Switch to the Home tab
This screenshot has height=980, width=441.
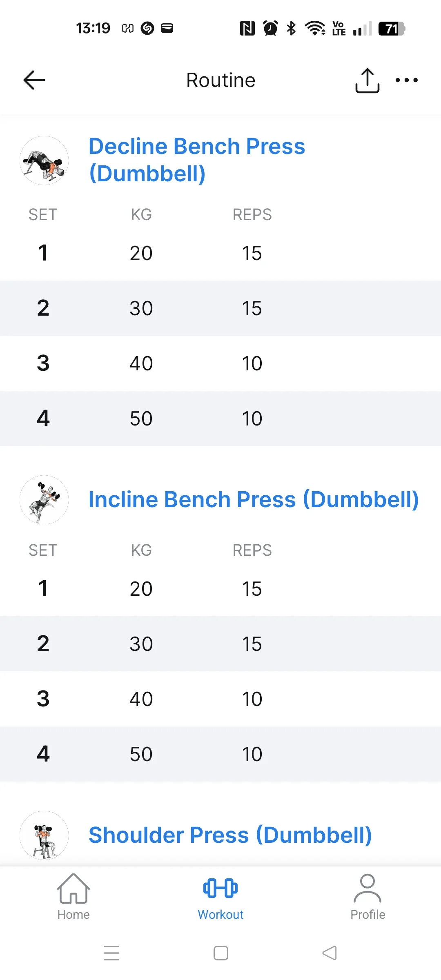(x=73, y=897)
